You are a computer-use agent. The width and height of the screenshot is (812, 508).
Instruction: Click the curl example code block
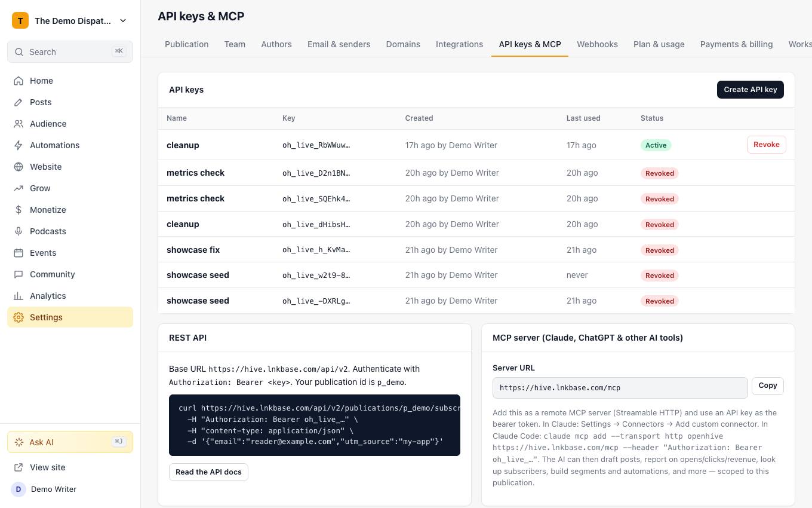[315, 425]
